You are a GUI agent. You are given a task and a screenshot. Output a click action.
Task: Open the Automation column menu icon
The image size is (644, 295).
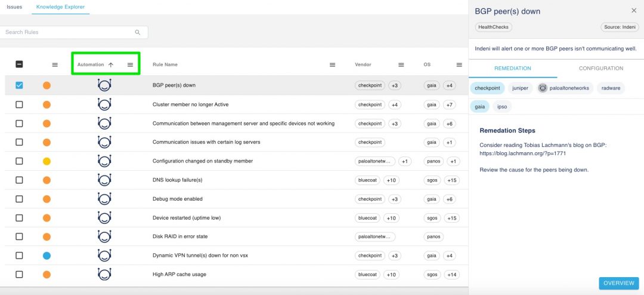[130, 64]
